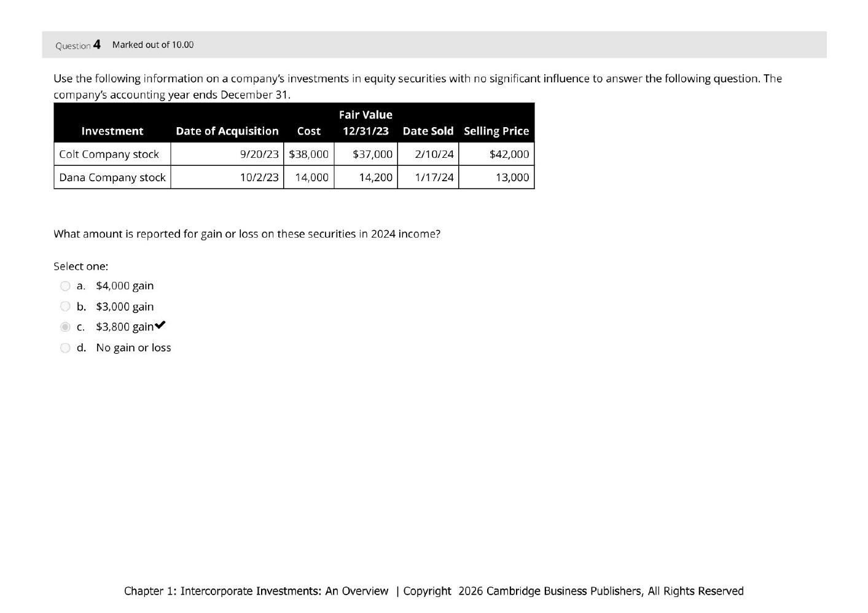This screenshot has height=613, width=868.
Task: Click the 'Marked out of 10.00' text
Action: click(x=153, y=45)
